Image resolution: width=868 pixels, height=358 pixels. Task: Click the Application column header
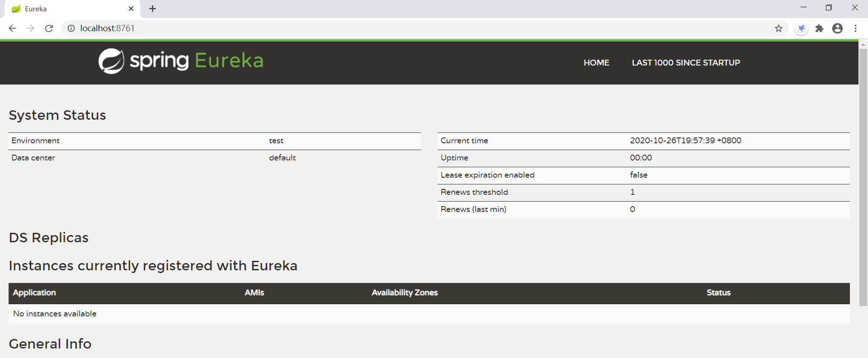34,293
